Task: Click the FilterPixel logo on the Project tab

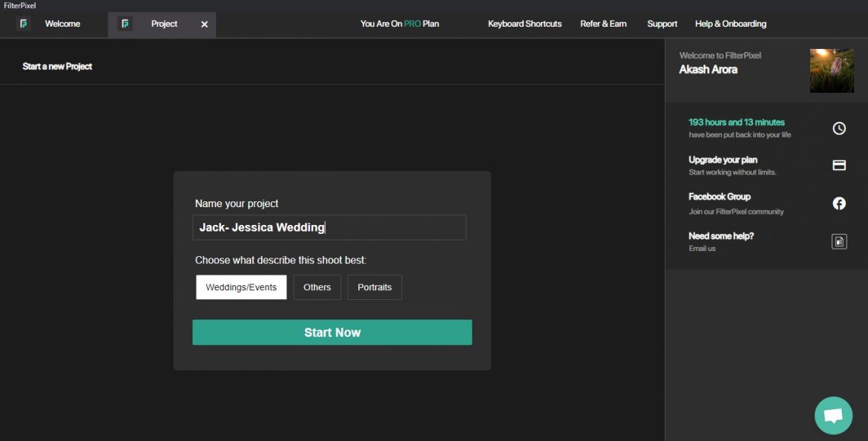Action: point(125,24)
